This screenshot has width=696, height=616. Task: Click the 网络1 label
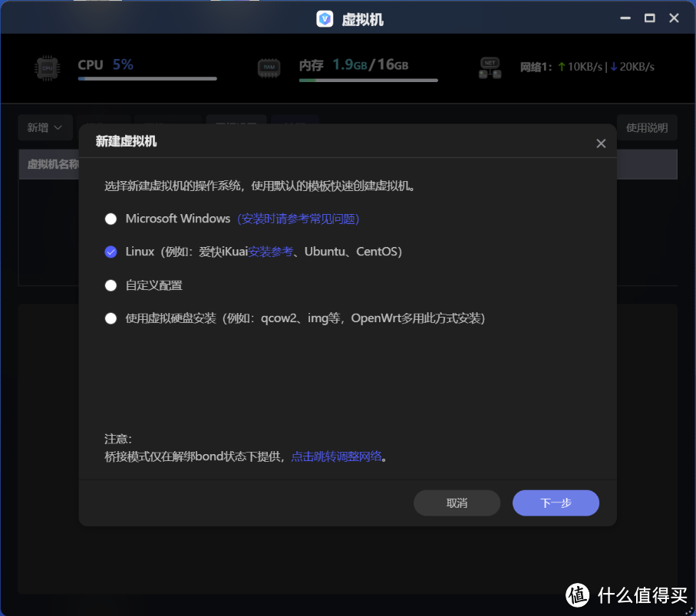tap(536, 67)
